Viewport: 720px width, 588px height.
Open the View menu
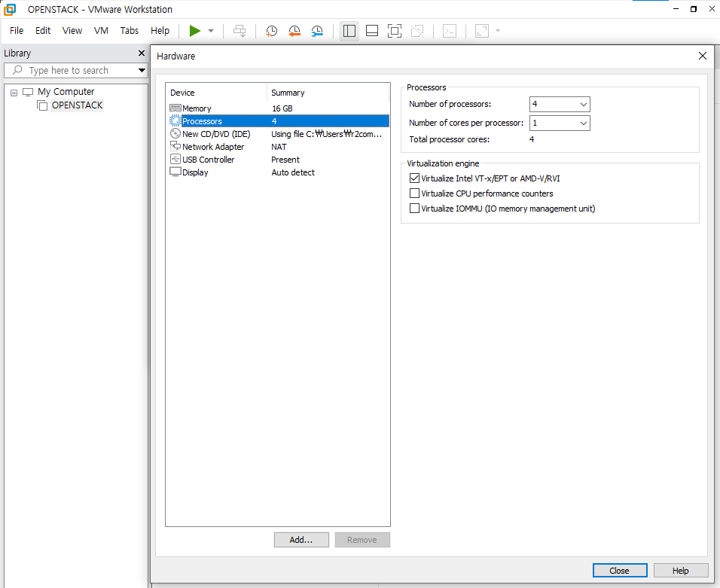point(72,31)
